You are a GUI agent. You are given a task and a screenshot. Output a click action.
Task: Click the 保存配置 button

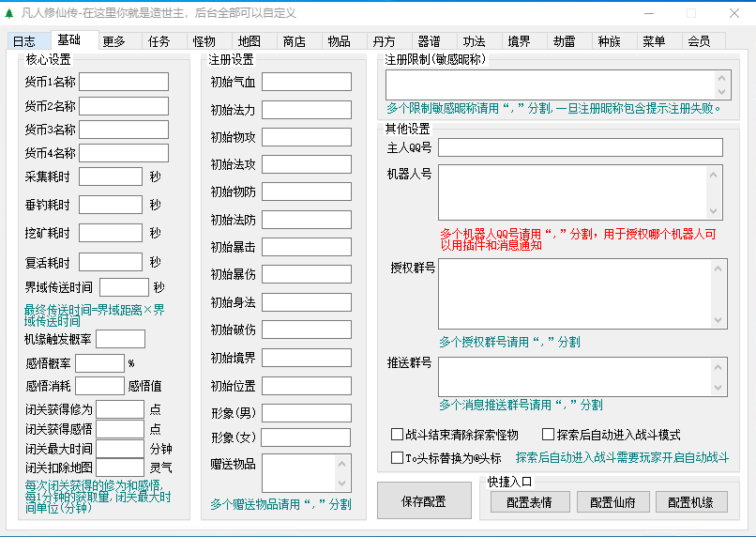coord(424,500)
